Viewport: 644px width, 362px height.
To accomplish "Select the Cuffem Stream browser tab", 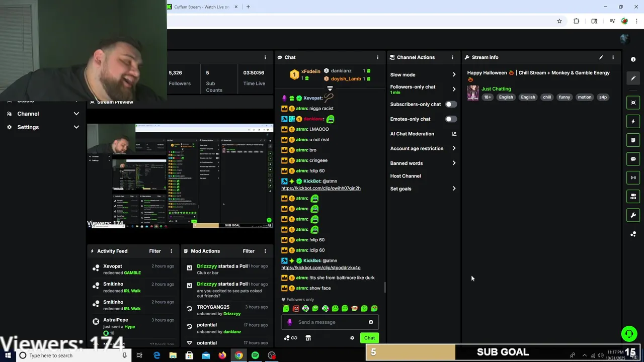I will click(201, 7).
